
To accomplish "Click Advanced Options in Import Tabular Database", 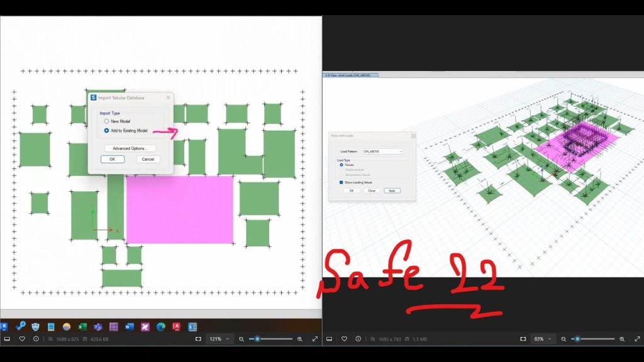I will 130,148.
